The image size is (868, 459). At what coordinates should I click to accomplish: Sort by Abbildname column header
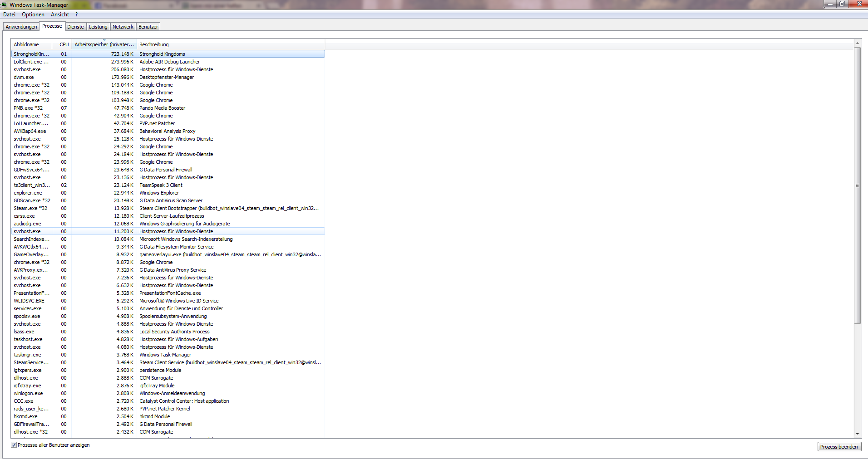click(31, 44)
